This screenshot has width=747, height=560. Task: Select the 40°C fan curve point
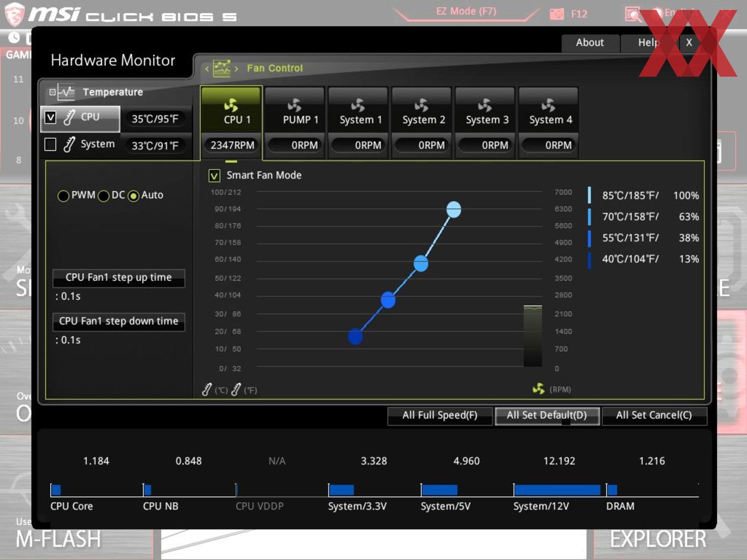[x=355, y=337]
